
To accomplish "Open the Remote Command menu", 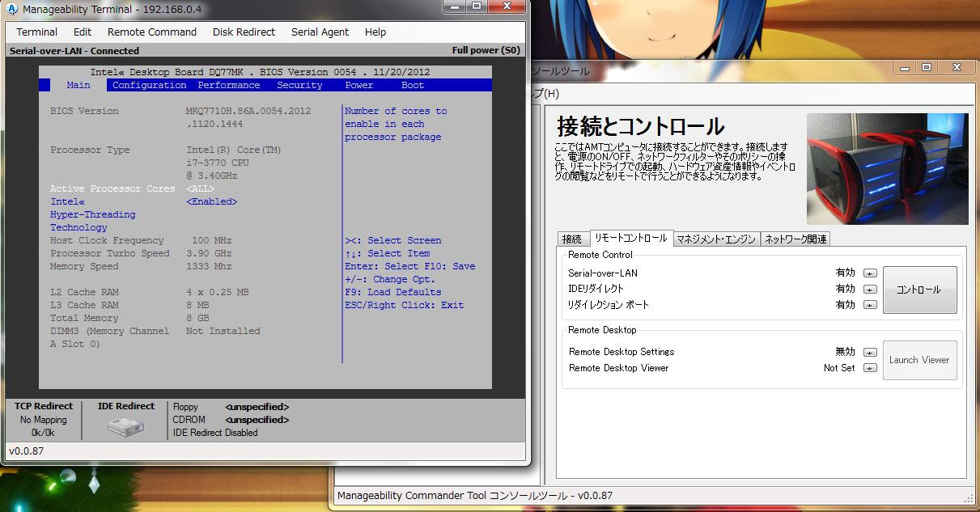I will (152, 32).
